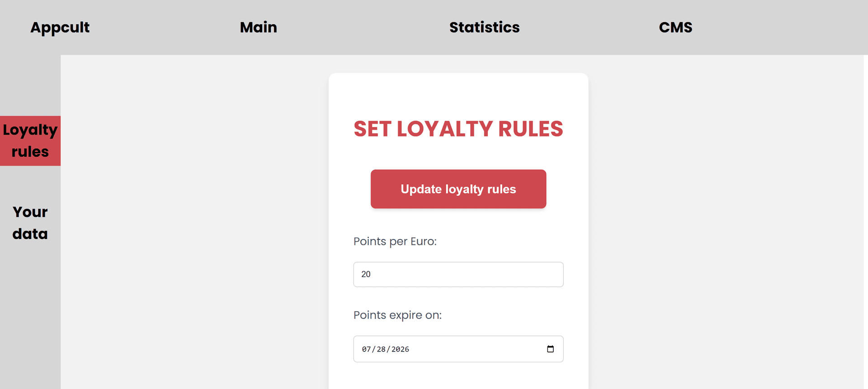Click the SET LOYALTY RULES heading

point(458,129)
